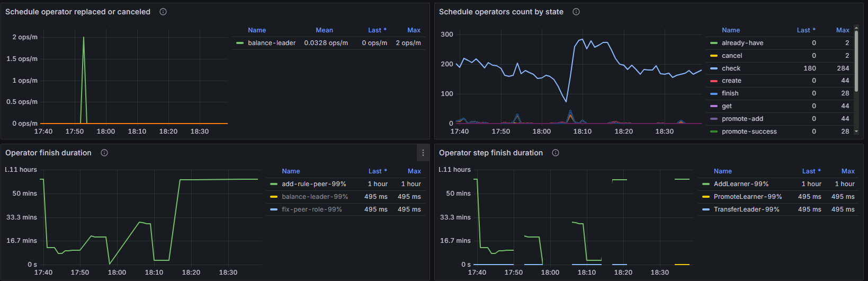Open Operator step finish duration panel title
The image size is (868, 281).
tap(490, 153)
